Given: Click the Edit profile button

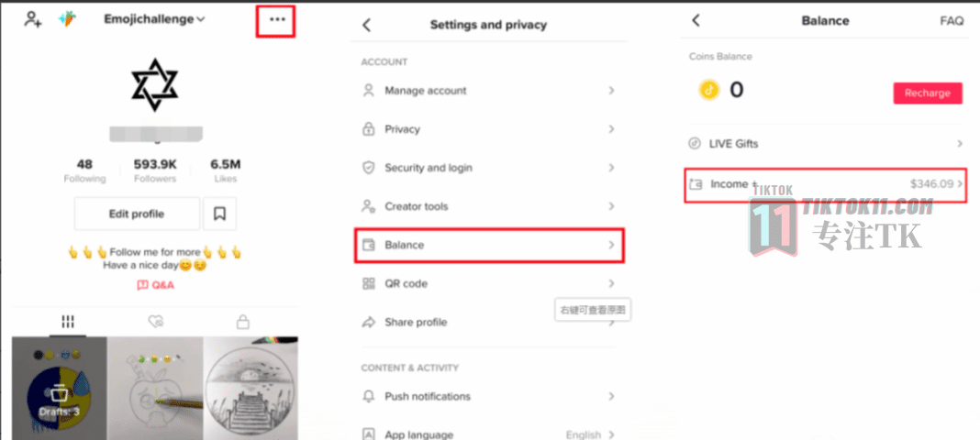Looking at the screenshot, I should tap(137, 214).
